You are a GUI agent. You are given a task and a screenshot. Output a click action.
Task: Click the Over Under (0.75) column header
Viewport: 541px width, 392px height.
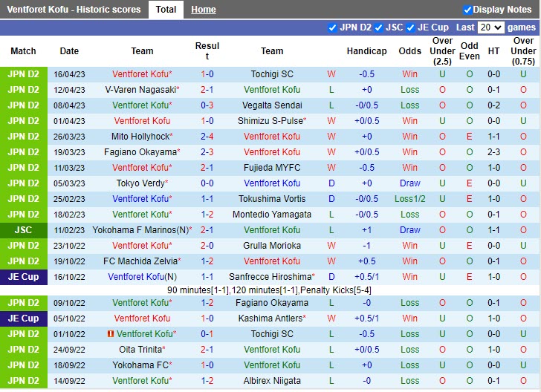click(x=523, y=51)
